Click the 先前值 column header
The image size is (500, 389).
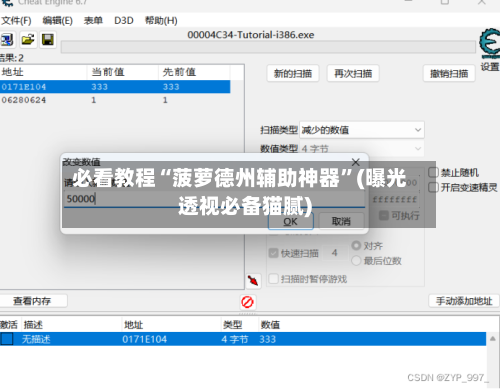point(194,72)
